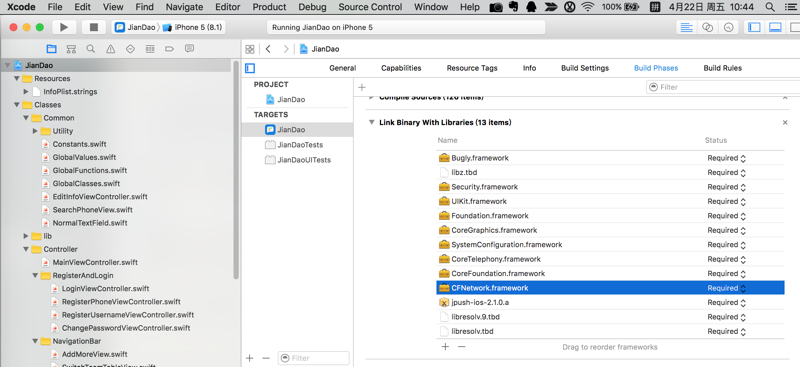The width and height of the screenshot is (800, 367).
Task: Open macOS Spotlight search icon
Action: point(770,7)
